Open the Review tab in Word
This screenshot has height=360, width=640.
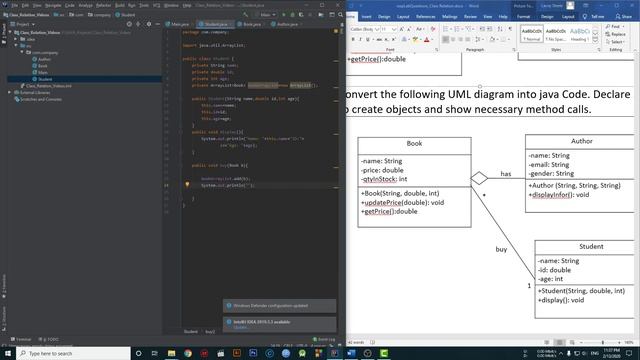tap(470, 17)
